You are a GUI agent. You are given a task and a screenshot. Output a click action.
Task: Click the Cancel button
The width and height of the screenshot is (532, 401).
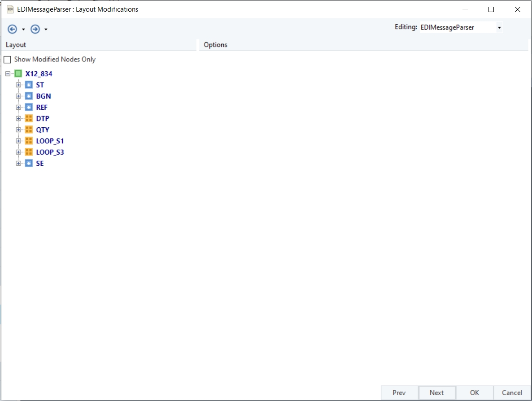point(512,392)
